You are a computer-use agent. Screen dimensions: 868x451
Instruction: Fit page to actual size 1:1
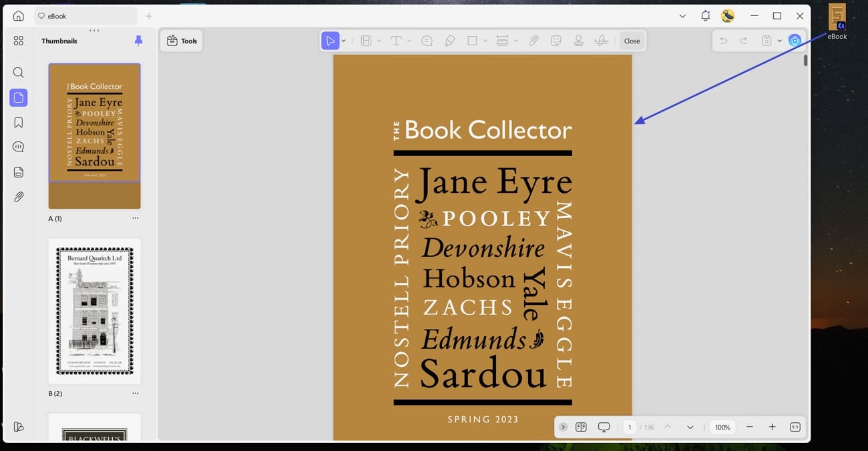(795, 427)
